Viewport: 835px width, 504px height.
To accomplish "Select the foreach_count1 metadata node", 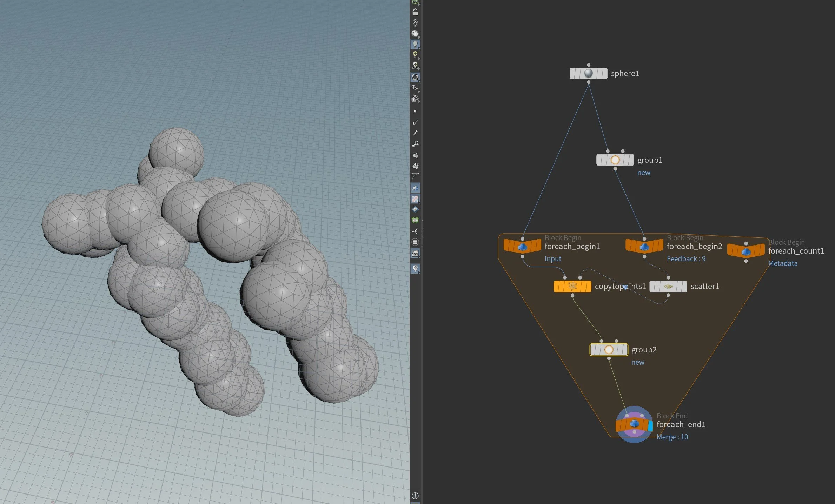I will tap(746, 250).
